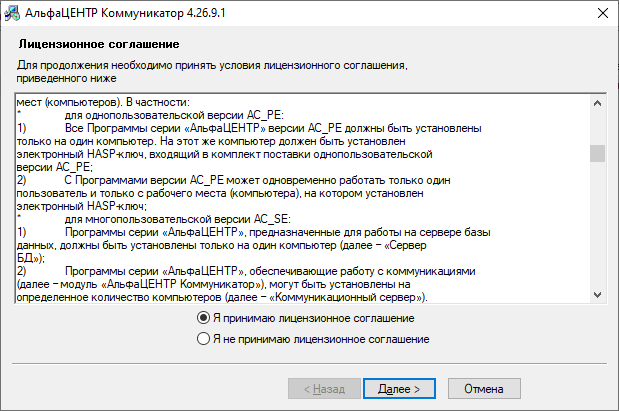Click the license scrollbar thumb
This screenshot has height=411, width=619.
[597, 153]
